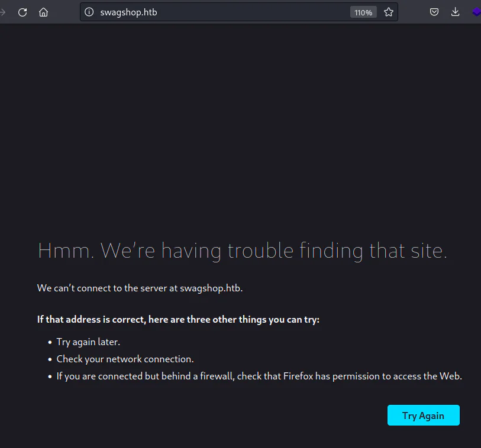Open the purple extension icon

pyautogui.click(x=476, y=12)
